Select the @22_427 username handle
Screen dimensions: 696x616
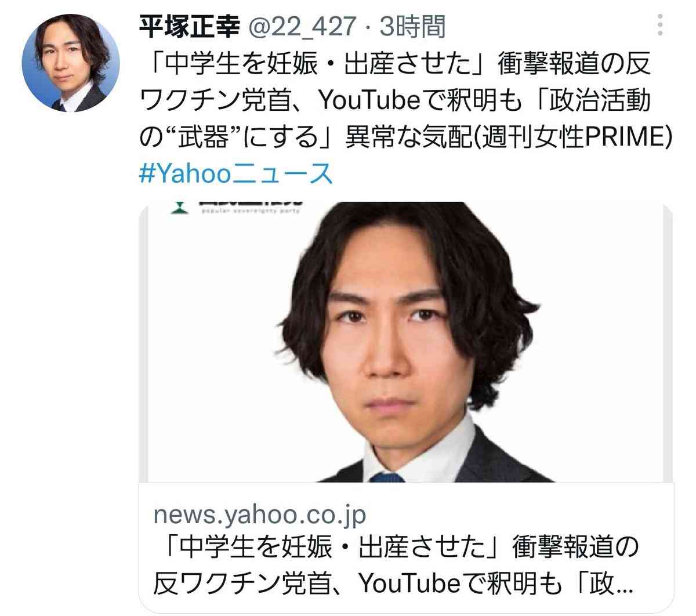point(302,26)
